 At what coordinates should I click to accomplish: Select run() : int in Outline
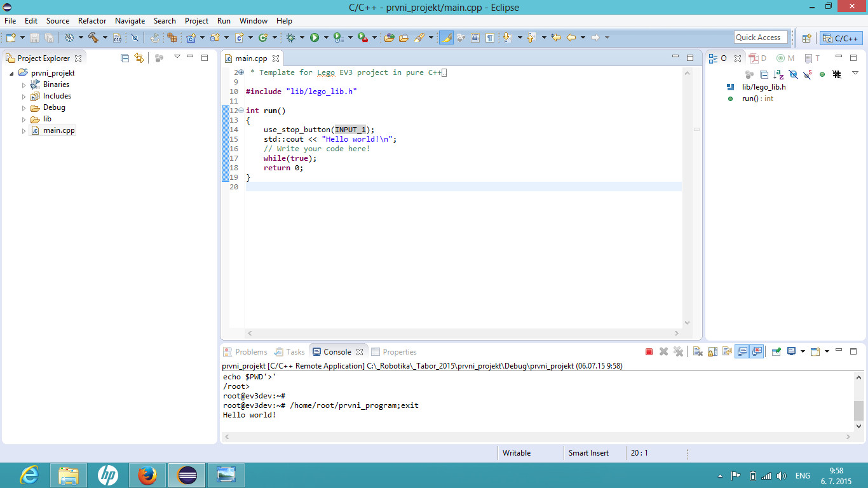point(757,98)
